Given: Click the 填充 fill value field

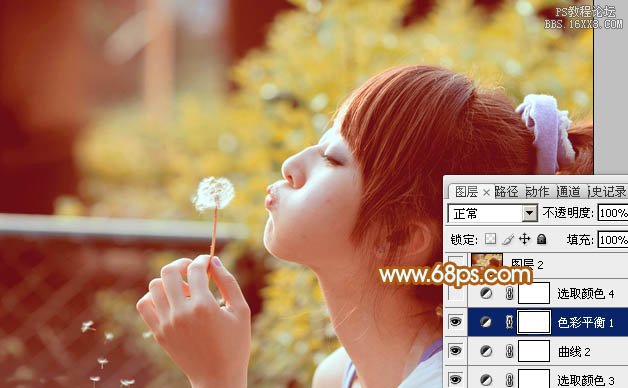Looking at the screenshot, I should pos(613,240).
